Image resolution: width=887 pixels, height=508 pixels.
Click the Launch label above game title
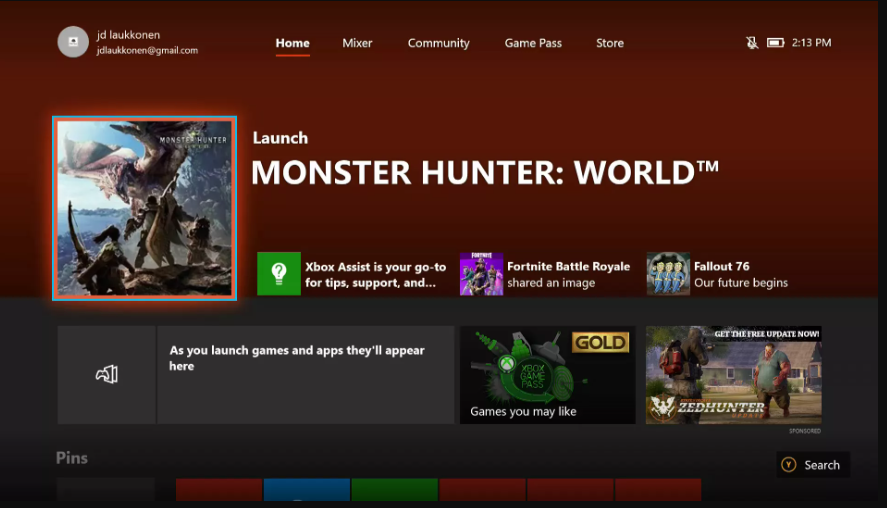point(280,138)
